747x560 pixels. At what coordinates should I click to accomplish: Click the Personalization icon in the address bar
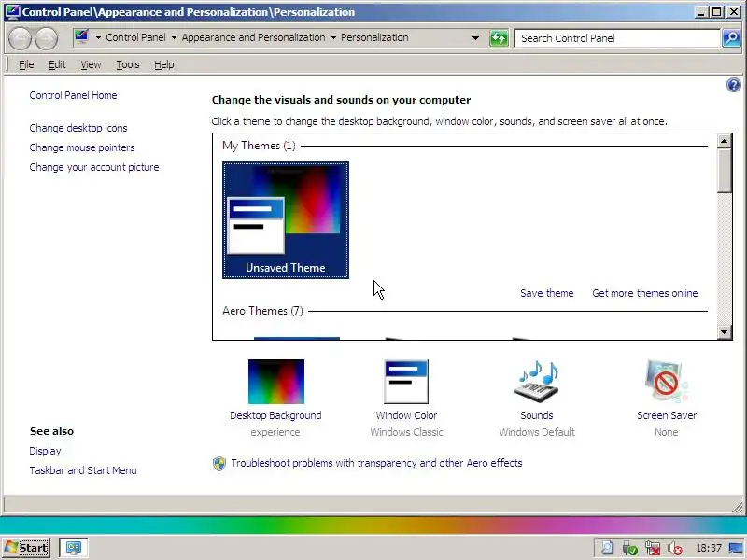point(81,37)
